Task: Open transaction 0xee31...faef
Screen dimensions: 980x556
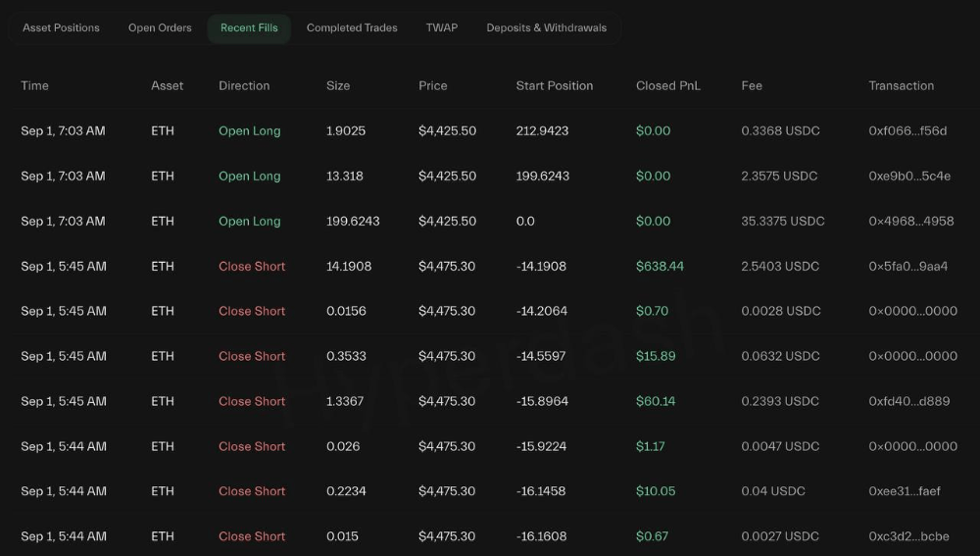Action: point(905,491)
